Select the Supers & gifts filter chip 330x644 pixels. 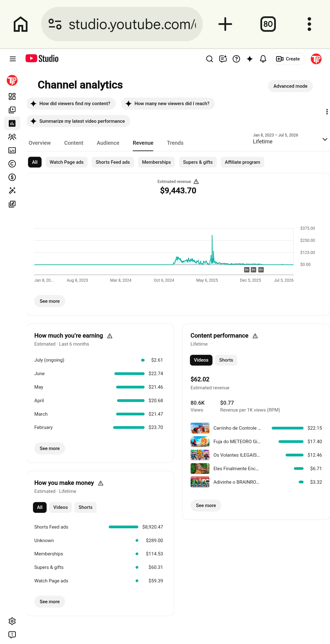pos(198,162)
